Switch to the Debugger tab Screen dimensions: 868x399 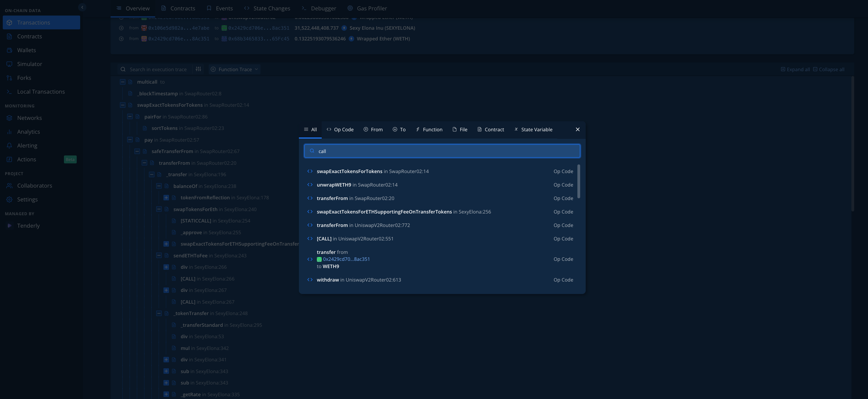[x=319, y=8]
